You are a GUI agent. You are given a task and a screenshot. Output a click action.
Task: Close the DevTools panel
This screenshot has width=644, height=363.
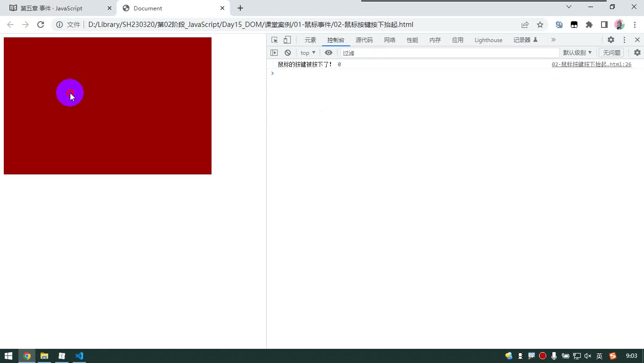tap(637, 40)
